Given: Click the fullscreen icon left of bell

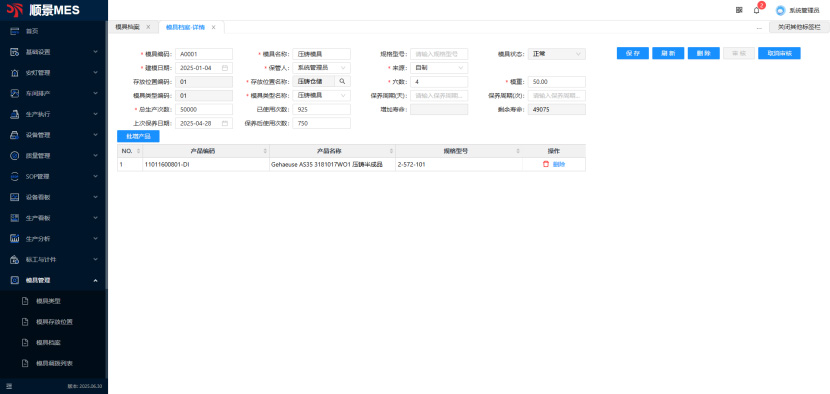Looking at the screenshot, I should point(739,10).
